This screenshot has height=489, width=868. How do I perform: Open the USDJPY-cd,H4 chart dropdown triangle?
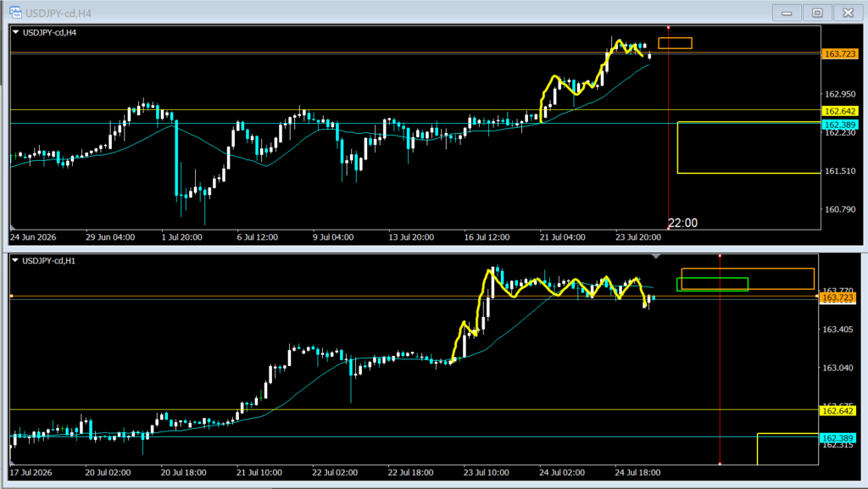pos(15,32)
